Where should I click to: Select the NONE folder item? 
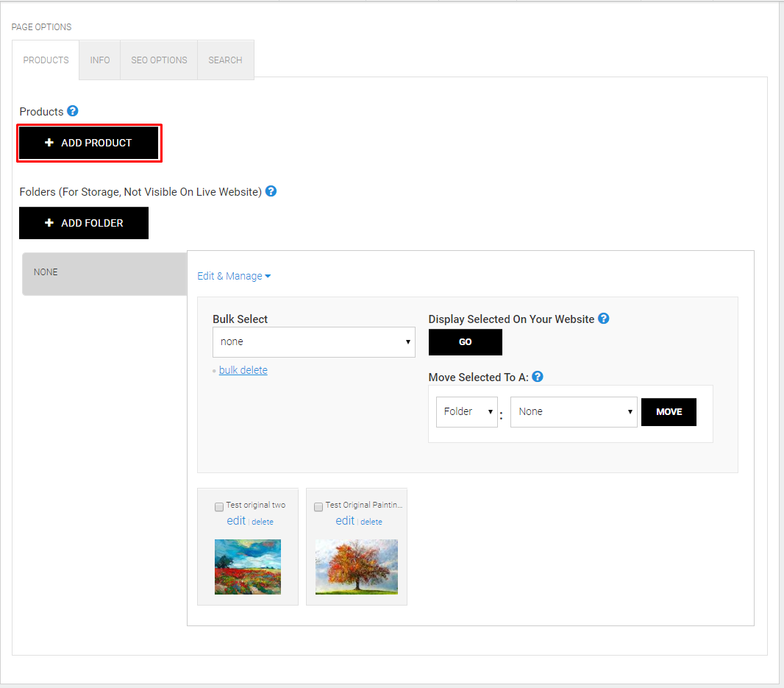pyautogui.click(x=104, y=274)
